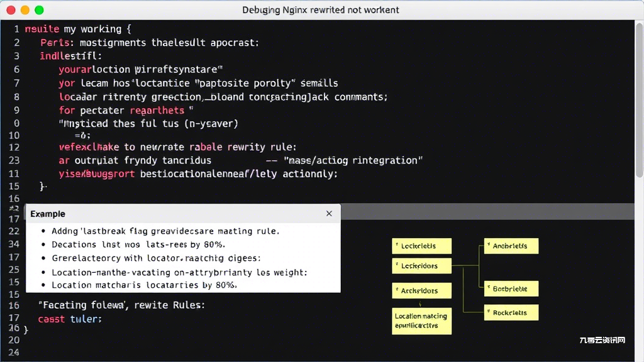This screenshot has height=362, width=644.
Task: Click the Example panel title
Action: [48, 214]
